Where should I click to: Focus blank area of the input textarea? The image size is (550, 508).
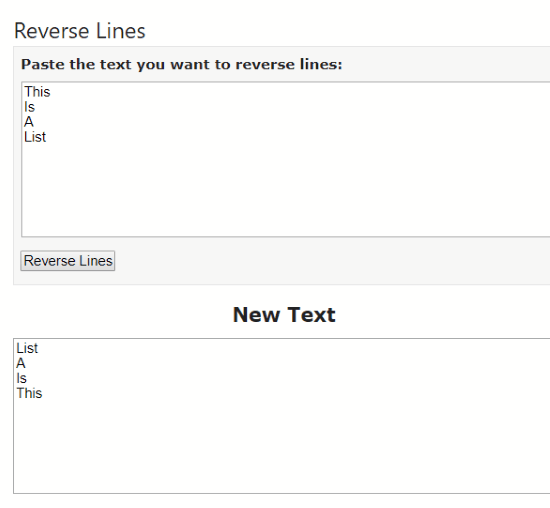click(x=286, y=189)
